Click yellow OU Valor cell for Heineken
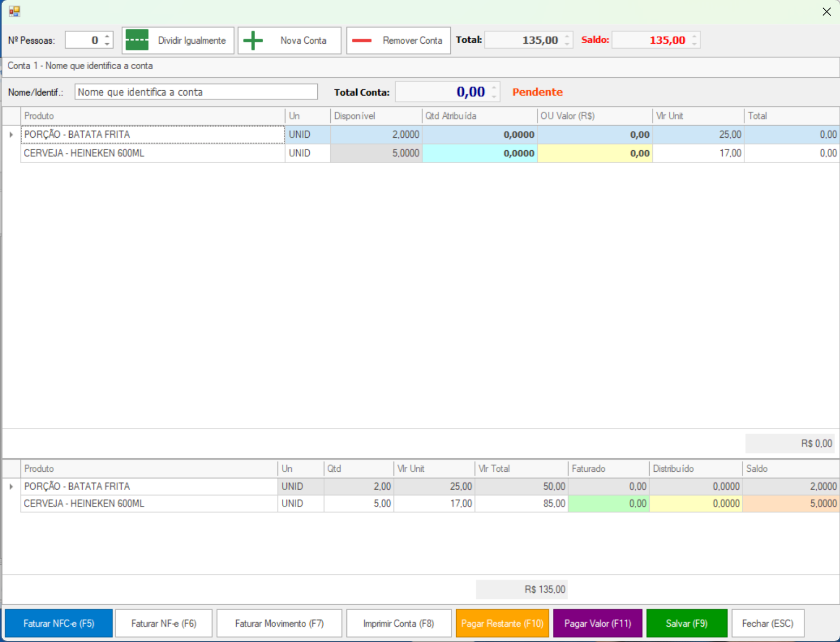This screenshot has width=840, height=642. click(595, 153)
